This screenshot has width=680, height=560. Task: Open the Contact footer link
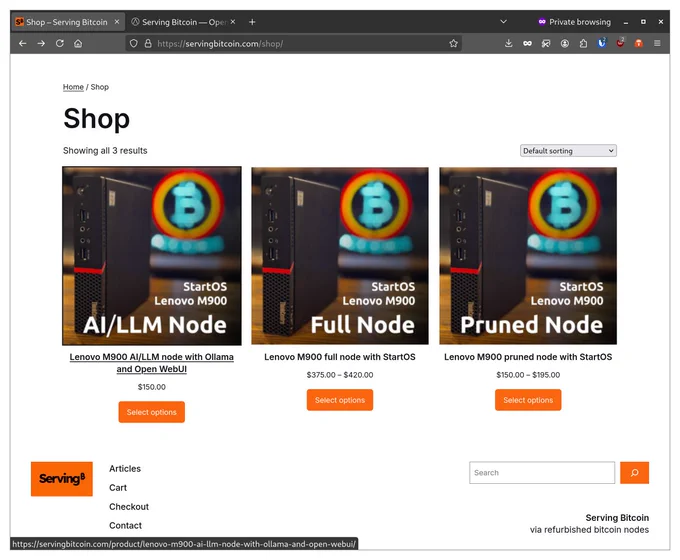point(125,525)
